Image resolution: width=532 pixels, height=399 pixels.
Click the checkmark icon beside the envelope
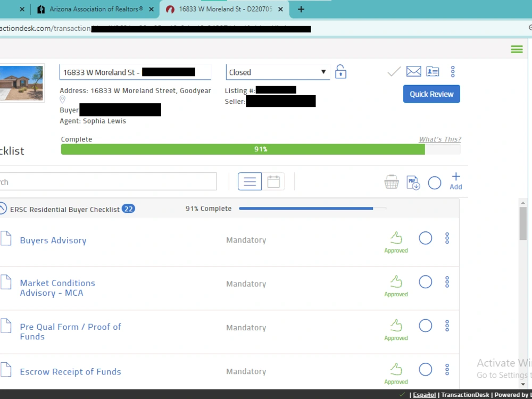(x=394, y=71)
